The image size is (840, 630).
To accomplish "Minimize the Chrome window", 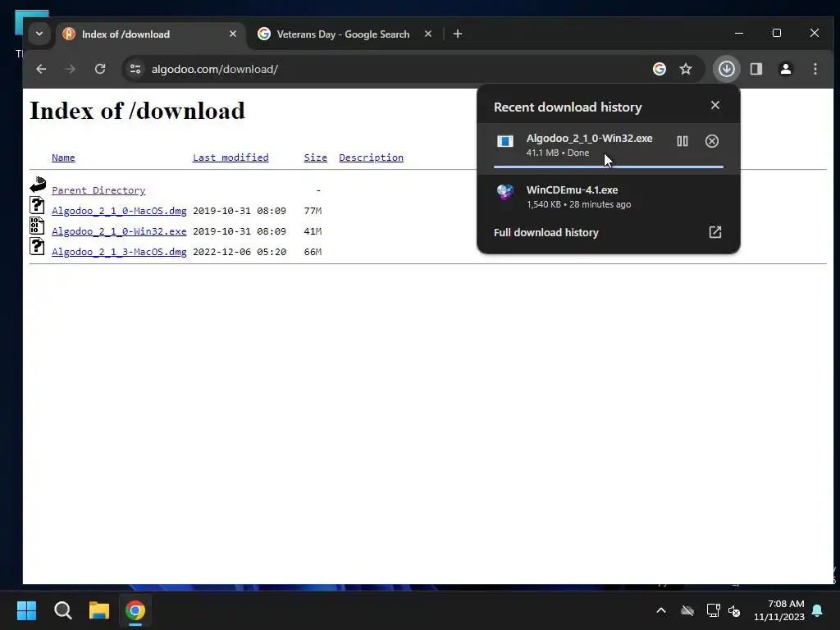I will [739, 33].
